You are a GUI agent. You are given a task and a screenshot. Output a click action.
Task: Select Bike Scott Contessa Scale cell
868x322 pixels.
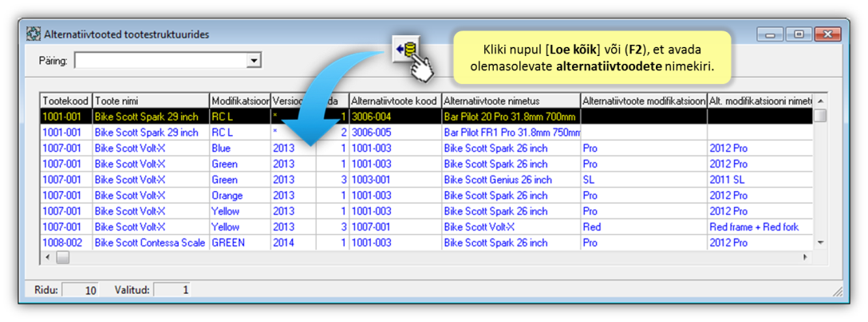coord(151,243)
